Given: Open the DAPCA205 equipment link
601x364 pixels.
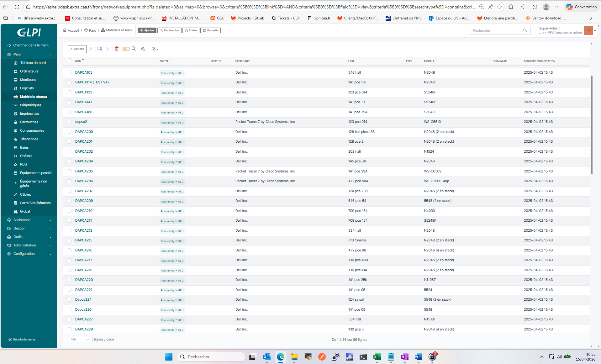Looking at the screenshot, I should 84,171.
